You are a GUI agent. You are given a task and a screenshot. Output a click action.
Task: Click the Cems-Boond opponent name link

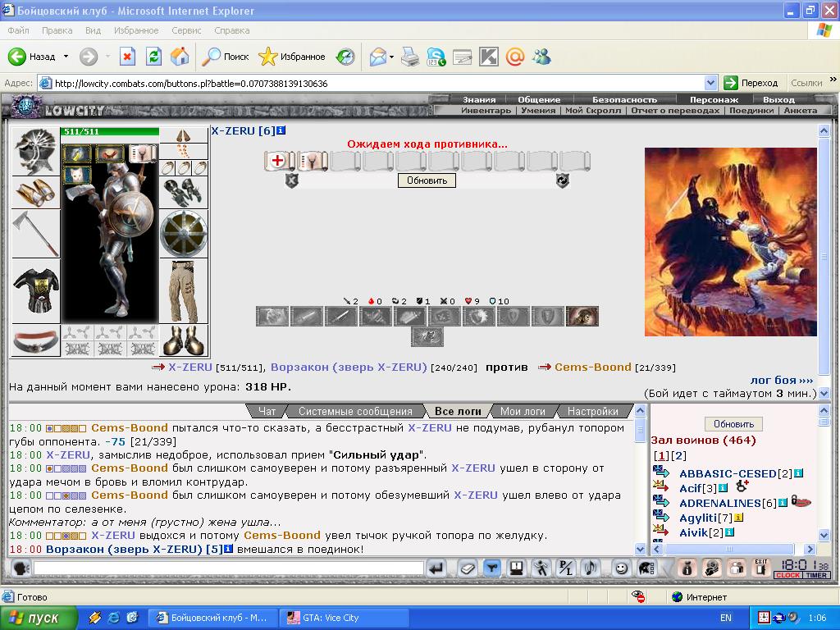point(592,367)
